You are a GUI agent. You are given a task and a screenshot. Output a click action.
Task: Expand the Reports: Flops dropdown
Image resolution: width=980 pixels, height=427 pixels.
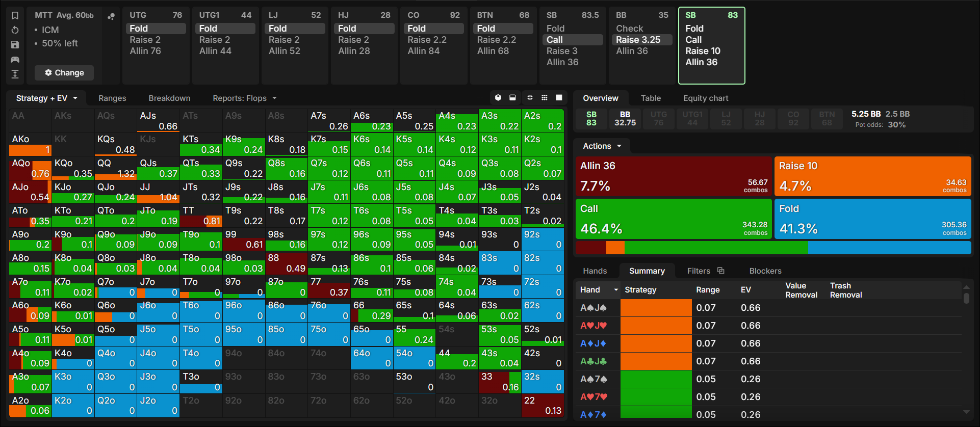click(x=245, y=98)
